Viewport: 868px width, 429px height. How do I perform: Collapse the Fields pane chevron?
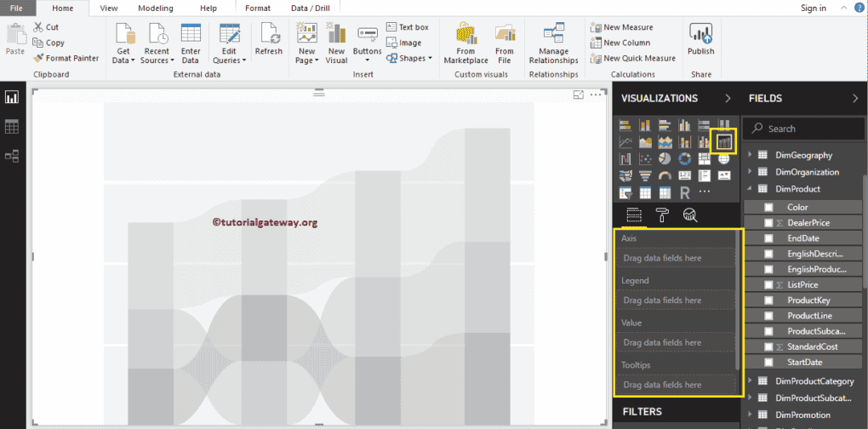pos(855,98)
